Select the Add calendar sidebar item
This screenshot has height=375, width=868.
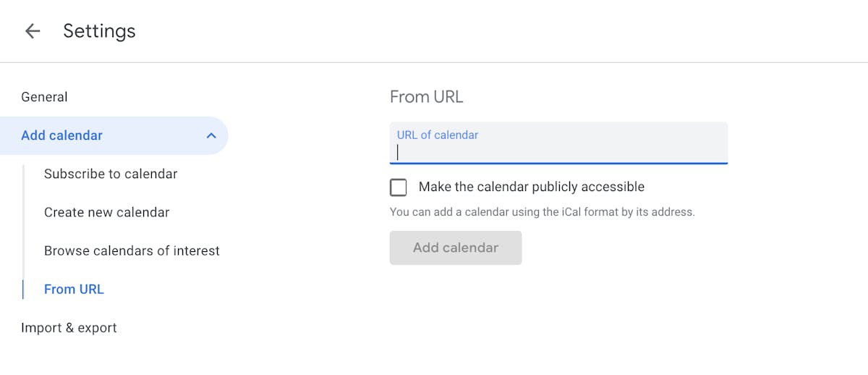(114, 135)
